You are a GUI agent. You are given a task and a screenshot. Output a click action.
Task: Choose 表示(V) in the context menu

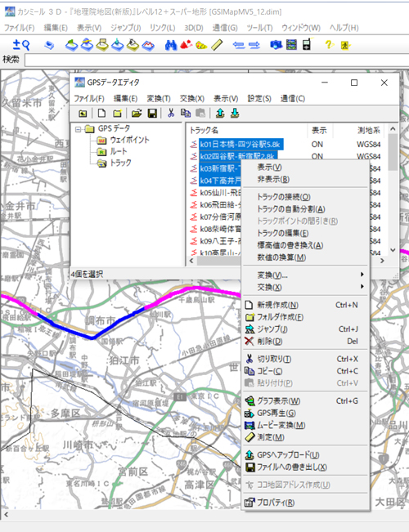tap(306, 168)
